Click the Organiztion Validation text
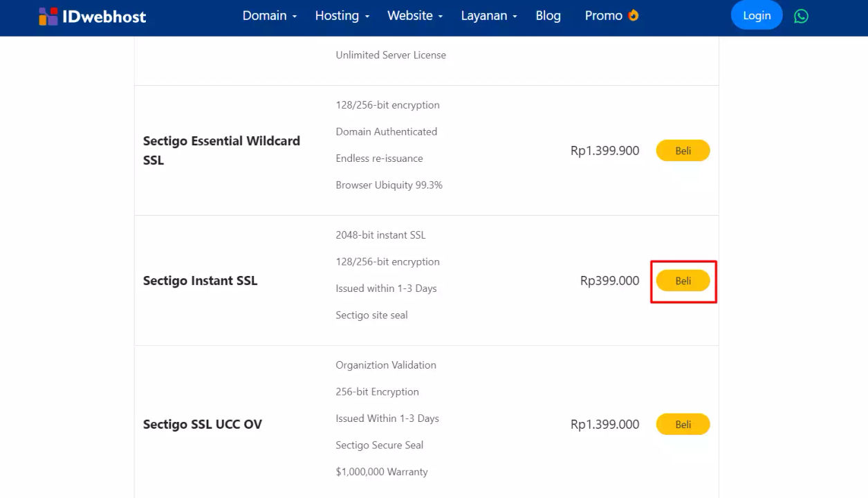The height and width of the screenshot is (498, 868). click(x=386, y=365)
